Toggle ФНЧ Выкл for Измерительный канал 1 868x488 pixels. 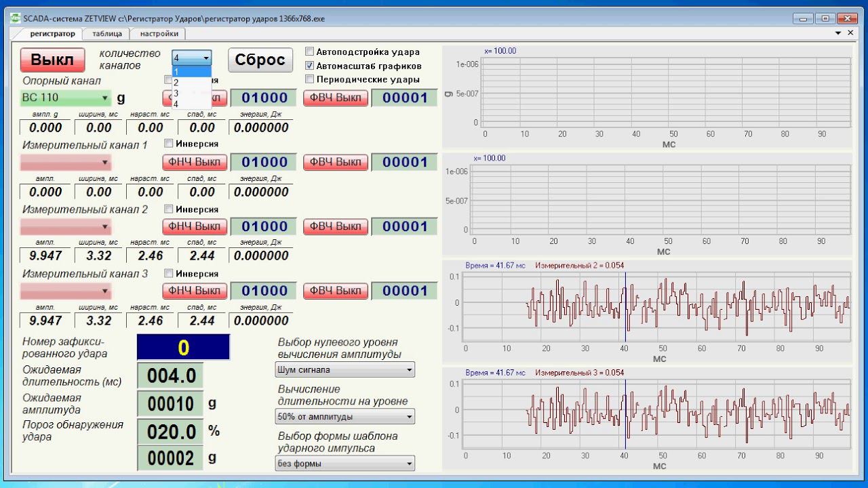194,162
